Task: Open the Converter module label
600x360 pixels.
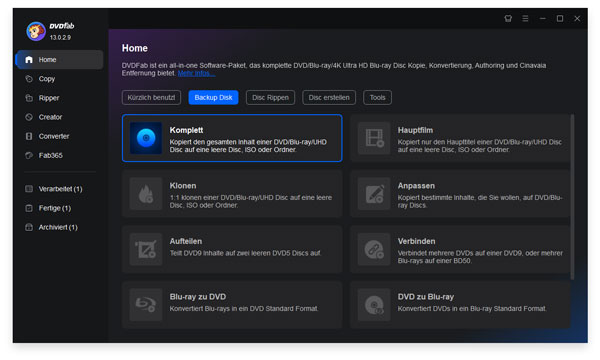Action: (x=54, y=136)
